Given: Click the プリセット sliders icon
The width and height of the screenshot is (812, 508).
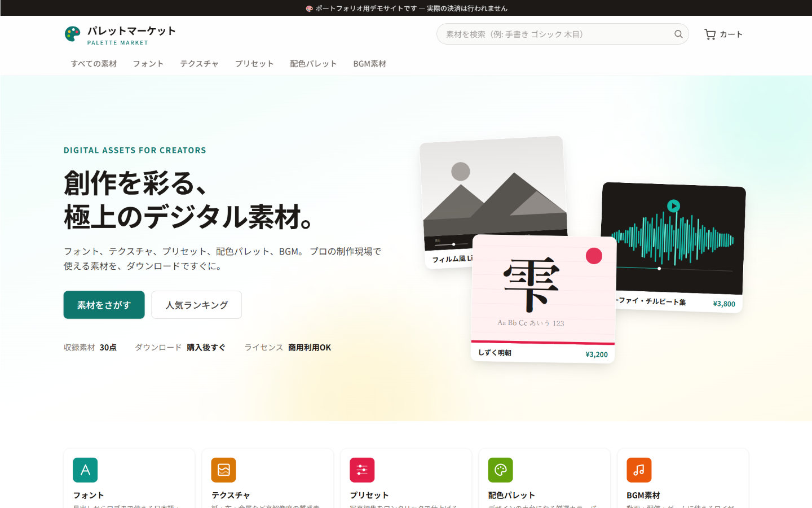Looking at the screenshot, I should (x=362, y=470).
